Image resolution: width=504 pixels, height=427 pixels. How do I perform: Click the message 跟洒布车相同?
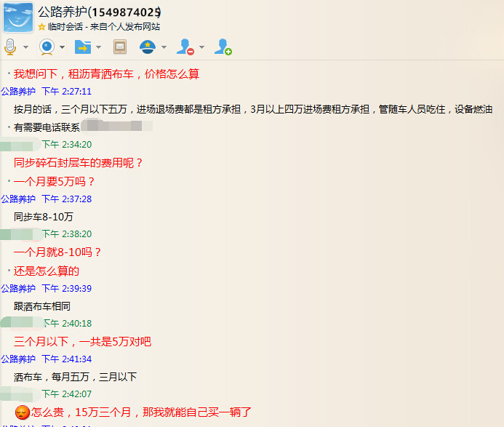pos(42,306)
